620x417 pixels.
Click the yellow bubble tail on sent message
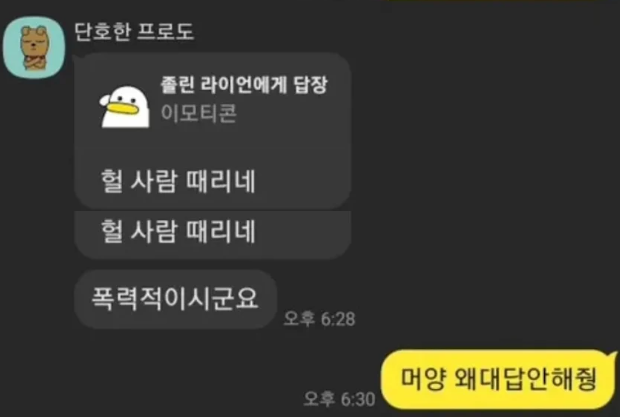[614, 355]
